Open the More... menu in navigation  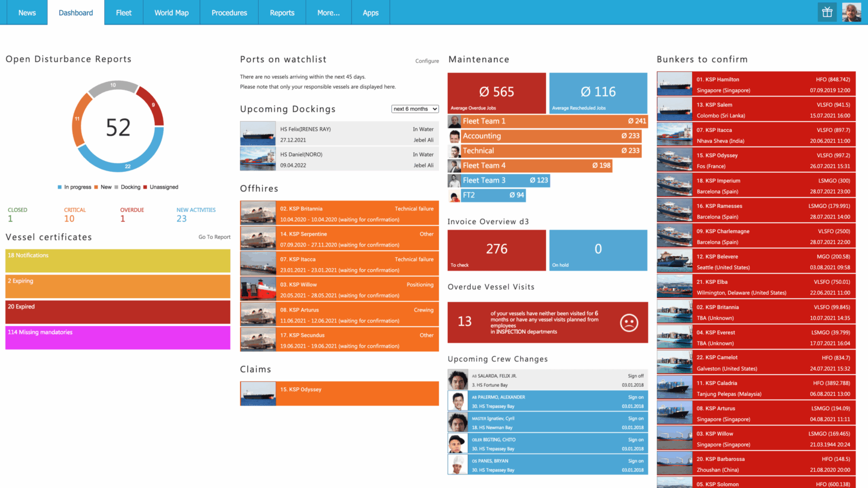point(329,13)
